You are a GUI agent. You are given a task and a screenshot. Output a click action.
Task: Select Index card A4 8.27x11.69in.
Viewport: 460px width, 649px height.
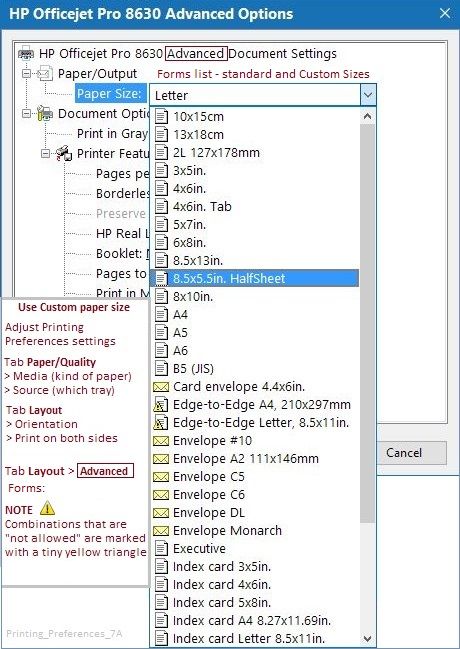(x=254, y=620)
